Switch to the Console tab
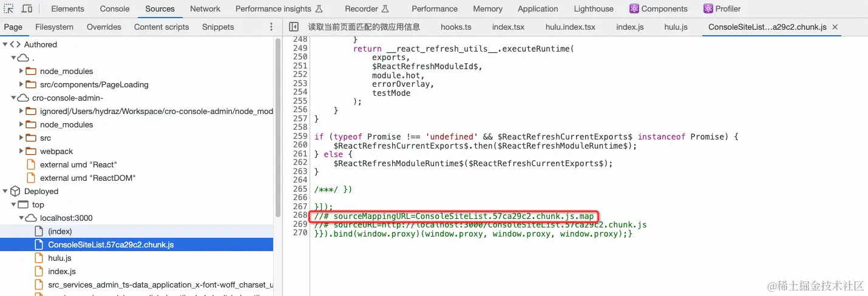This screenshot has width=868, height=296. click(115, 8)
